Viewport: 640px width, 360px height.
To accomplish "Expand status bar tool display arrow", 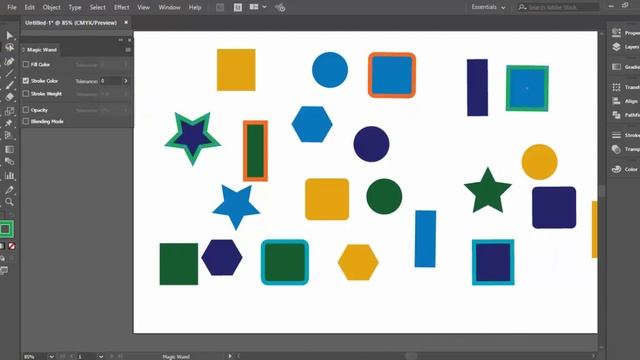I will (x=230, y=356).
